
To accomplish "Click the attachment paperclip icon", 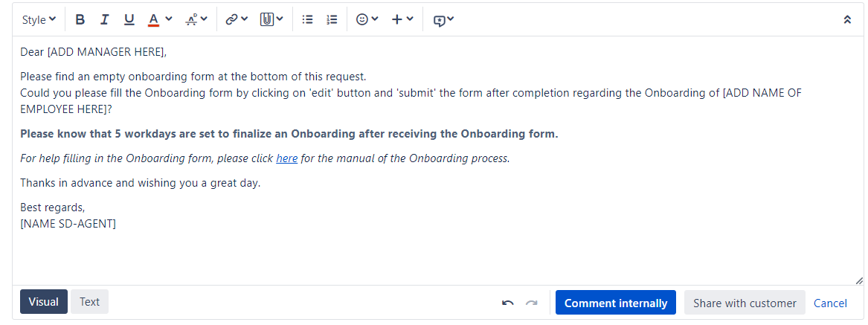I will (267, 19).
